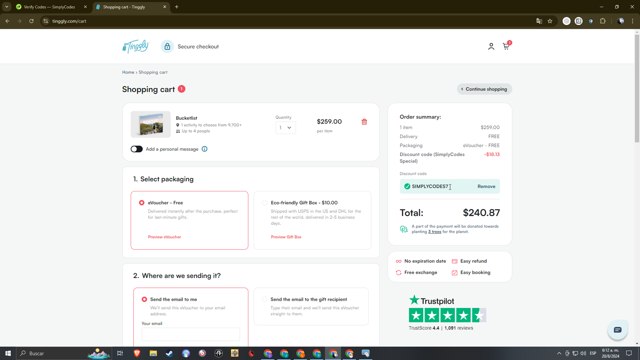Screen dimensions: 640x360
Task: Click the page vertical scrollbar
Action: [637, 88]
